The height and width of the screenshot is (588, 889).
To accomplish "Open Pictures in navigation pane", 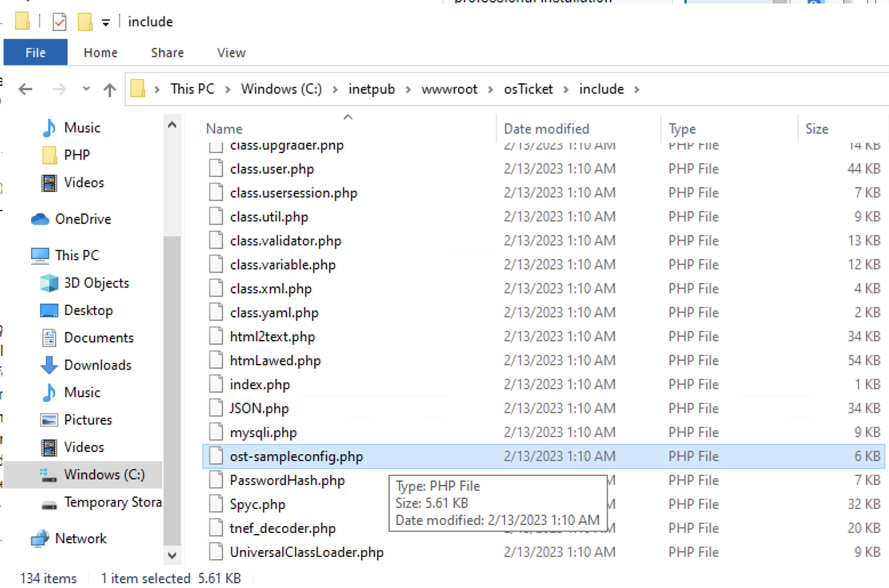I will tap(88, 420).
